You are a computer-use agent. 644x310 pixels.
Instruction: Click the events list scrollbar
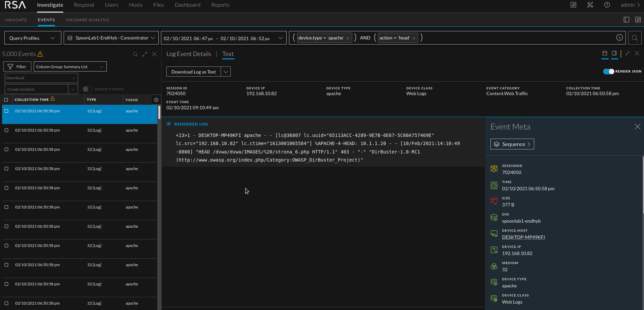click(159, 113)
